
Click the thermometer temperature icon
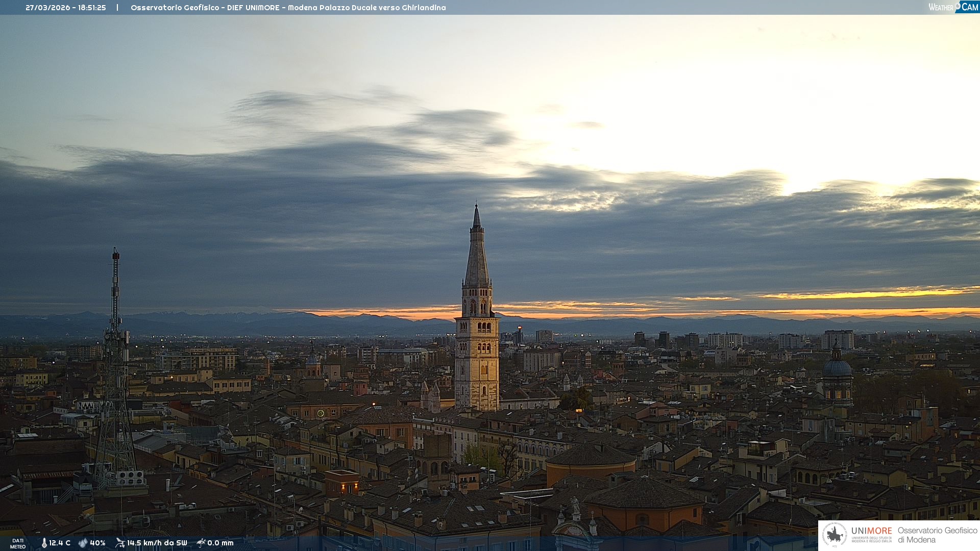[44, 543]
